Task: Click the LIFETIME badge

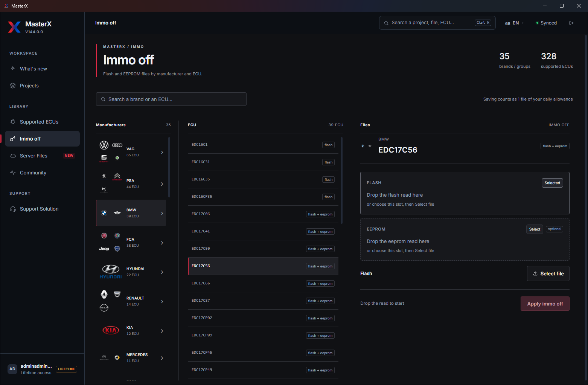Action: [x=66, y=369]
